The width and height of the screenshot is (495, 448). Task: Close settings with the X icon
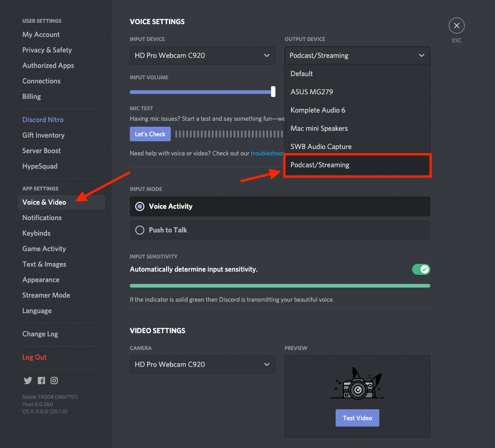(x=456, y=26)
